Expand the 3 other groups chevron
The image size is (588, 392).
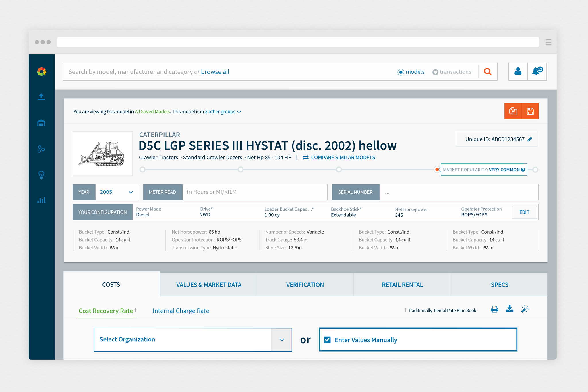point(239,112)
